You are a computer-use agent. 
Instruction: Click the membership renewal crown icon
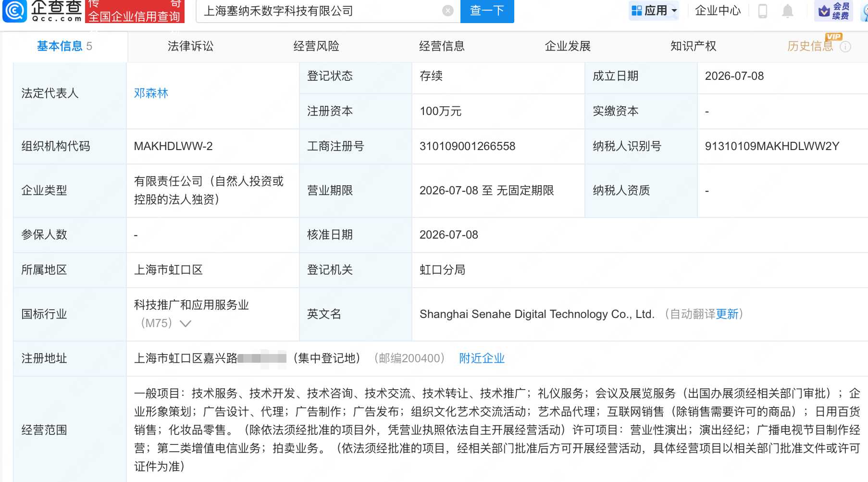[x=834, y=11]
